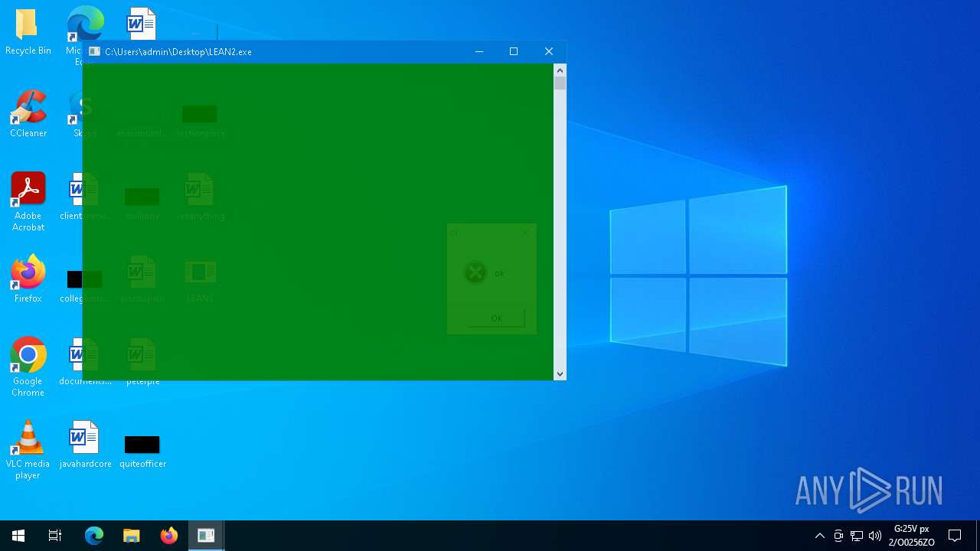Open the Action Center notifications icon
The height and width of the screenshot is (551, 980).
click(x=955, y=536)
